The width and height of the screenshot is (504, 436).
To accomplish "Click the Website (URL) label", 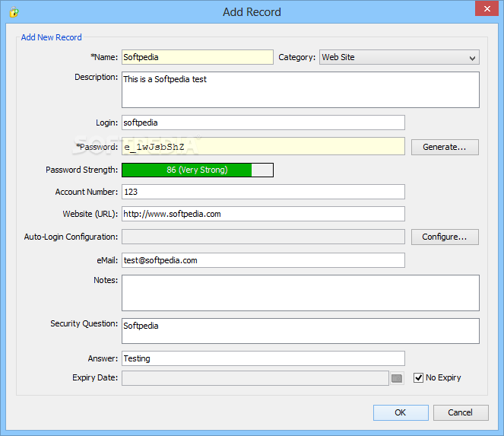I will tap(90, 214).
